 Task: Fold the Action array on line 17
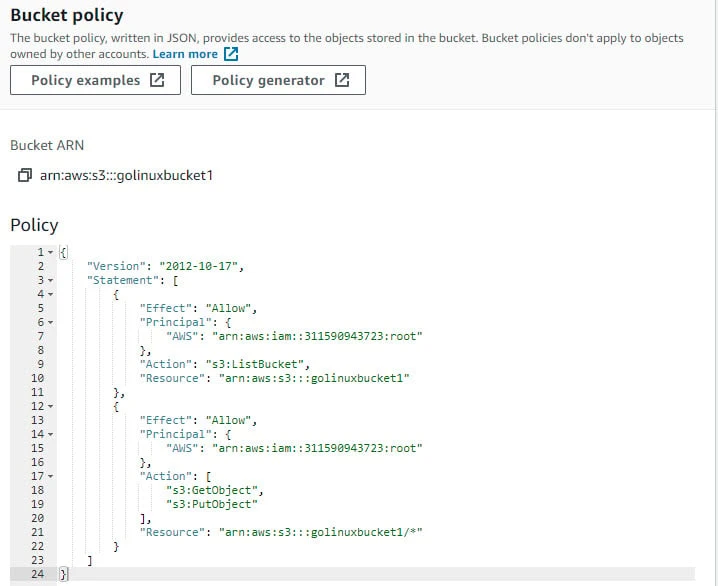pos(51,476)
